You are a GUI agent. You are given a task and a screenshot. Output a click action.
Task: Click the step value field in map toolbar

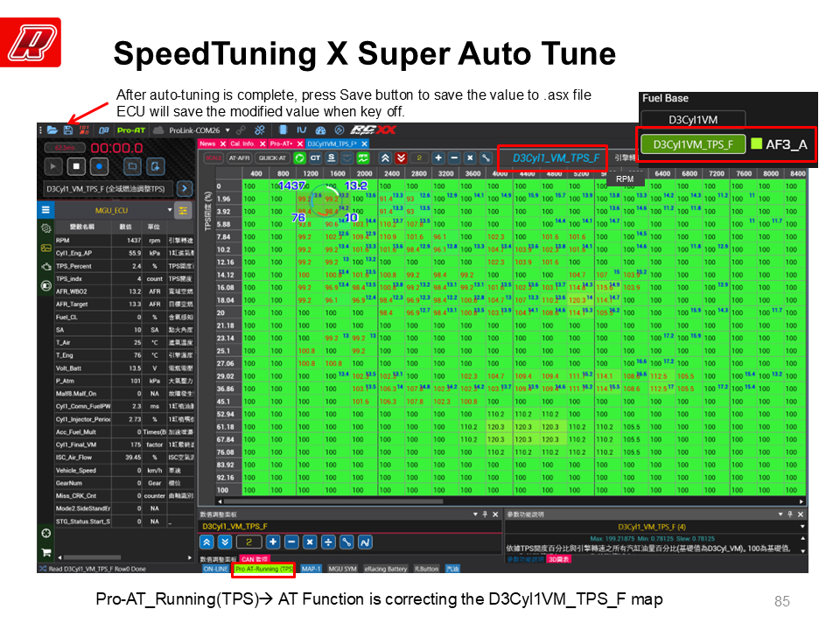point(419,158)
